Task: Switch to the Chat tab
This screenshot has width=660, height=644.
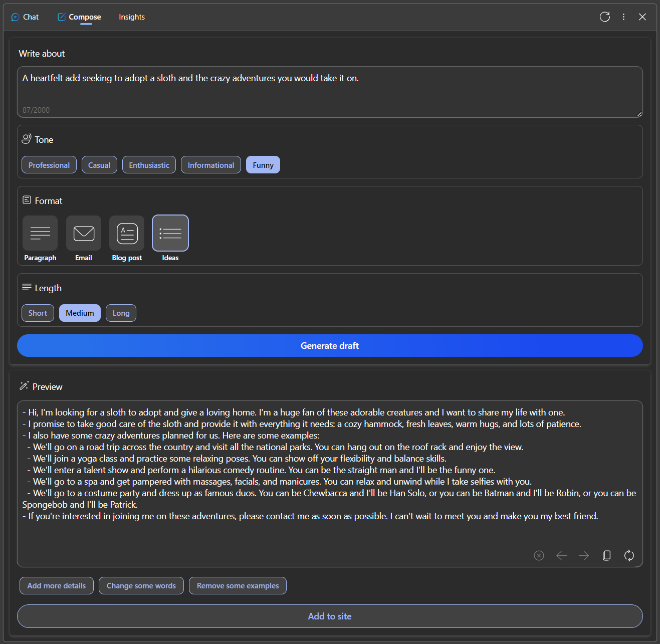Action: pyautogui.click(x=25, y=17)
